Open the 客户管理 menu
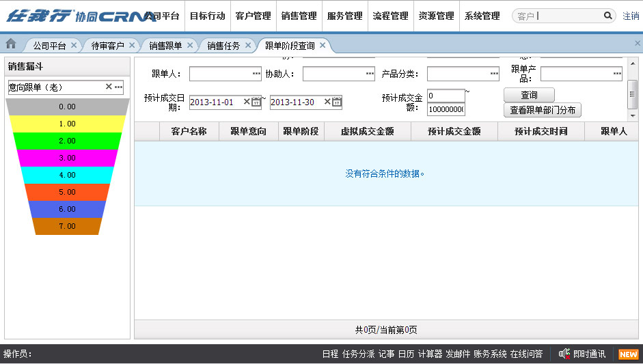 coord(253,16)
